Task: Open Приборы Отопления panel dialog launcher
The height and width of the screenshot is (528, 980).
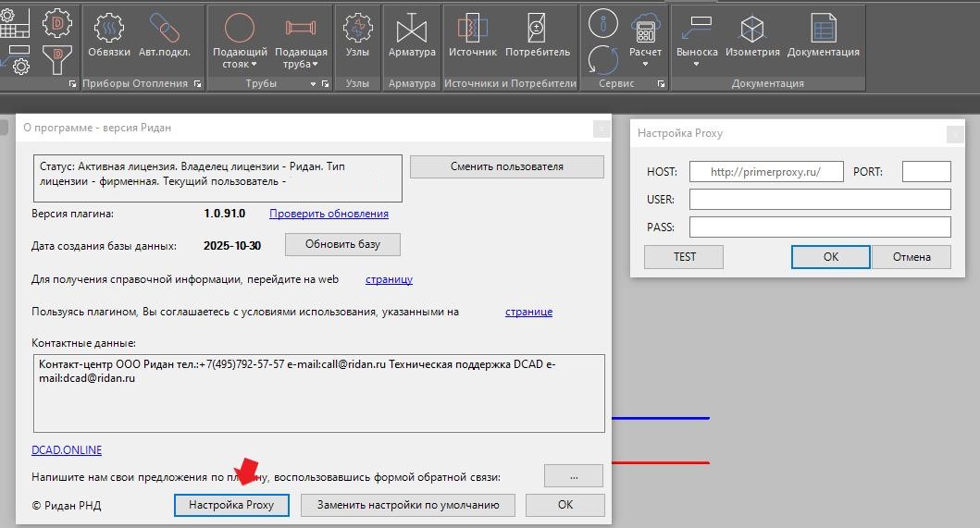Action: coord(197,84)
